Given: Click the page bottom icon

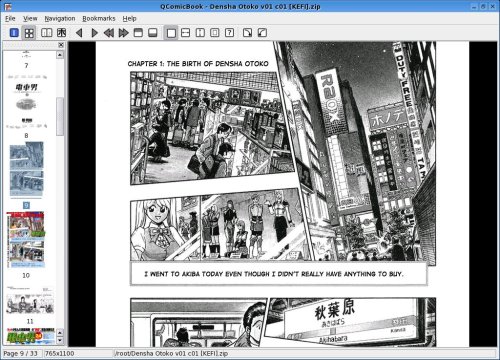Looking at the screenshot, I should (x=153, y=33).
